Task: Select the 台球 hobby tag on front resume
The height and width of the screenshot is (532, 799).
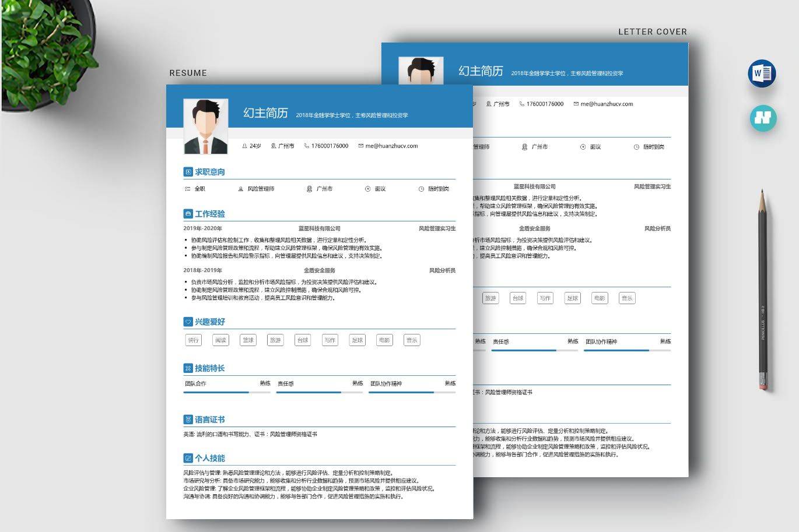Action: click(303, 340)
